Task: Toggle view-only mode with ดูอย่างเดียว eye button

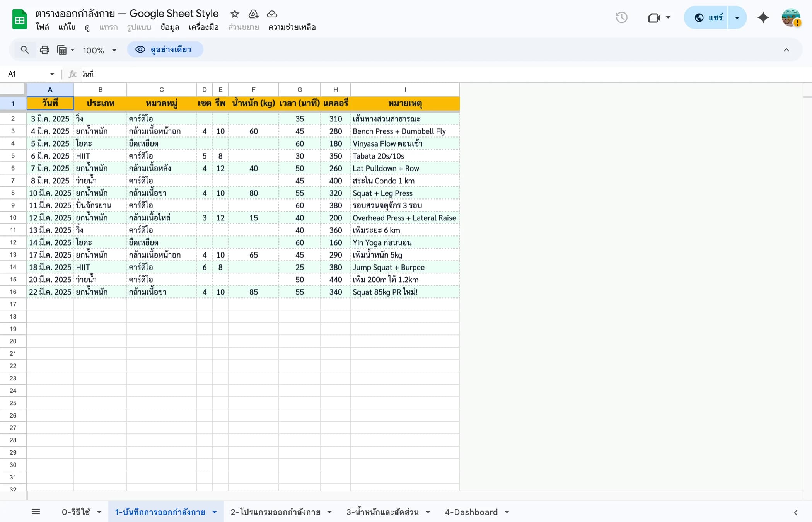Action: pyautogui.click(x=165, y=49)
